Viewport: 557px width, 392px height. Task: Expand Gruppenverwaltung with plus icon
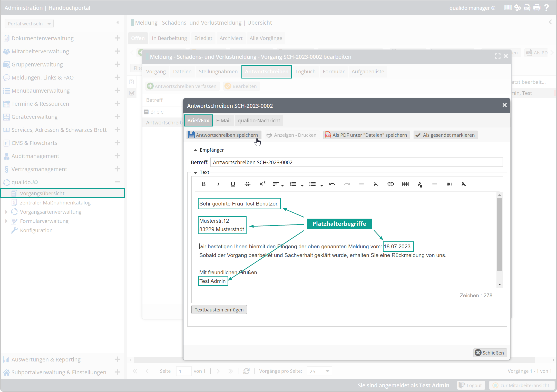pos(117,64)
